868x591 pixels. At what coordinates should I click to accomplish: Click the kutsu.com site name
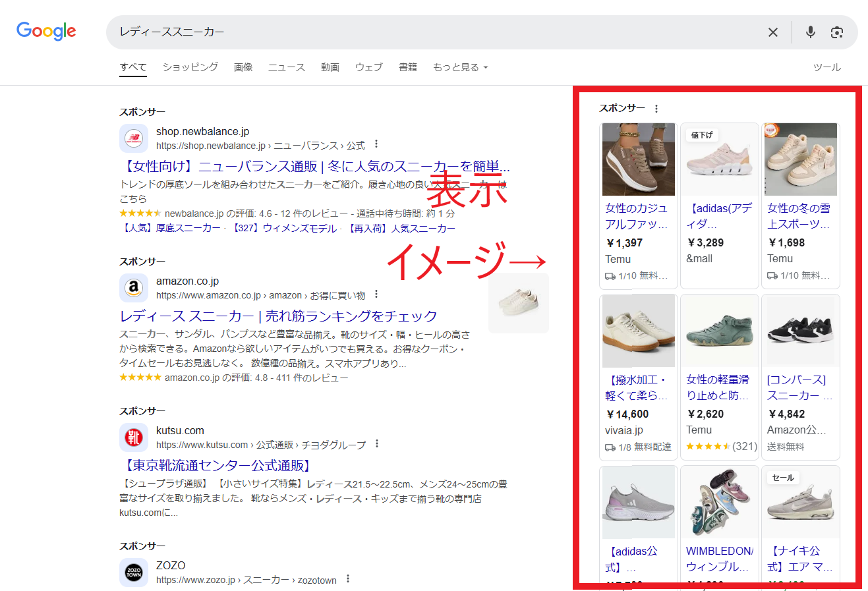pyautogui.click(x=180, y=431)
